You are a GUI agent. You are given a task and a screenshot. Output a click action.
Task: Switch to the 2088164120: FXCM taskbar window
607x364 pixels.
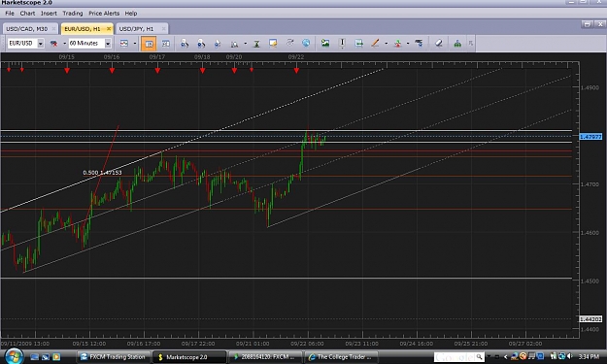pos(265,357)
